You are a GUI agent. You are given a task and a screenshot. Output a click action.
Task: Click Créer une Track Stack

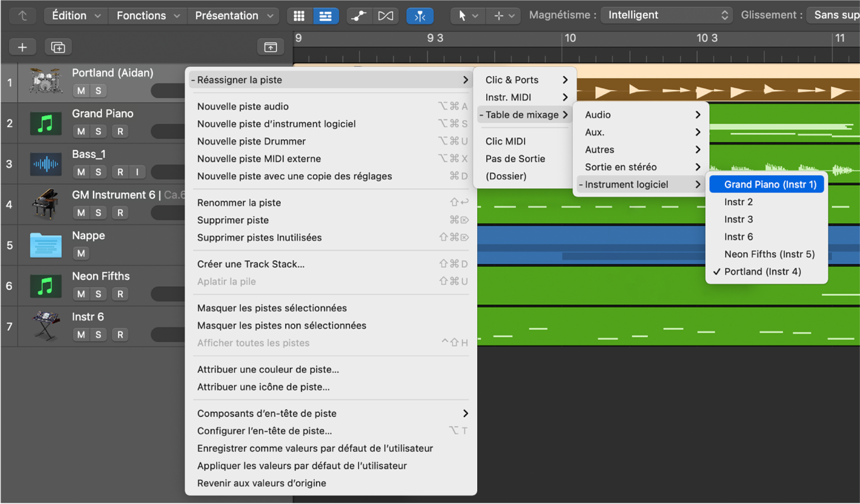[x=250, y=264]
